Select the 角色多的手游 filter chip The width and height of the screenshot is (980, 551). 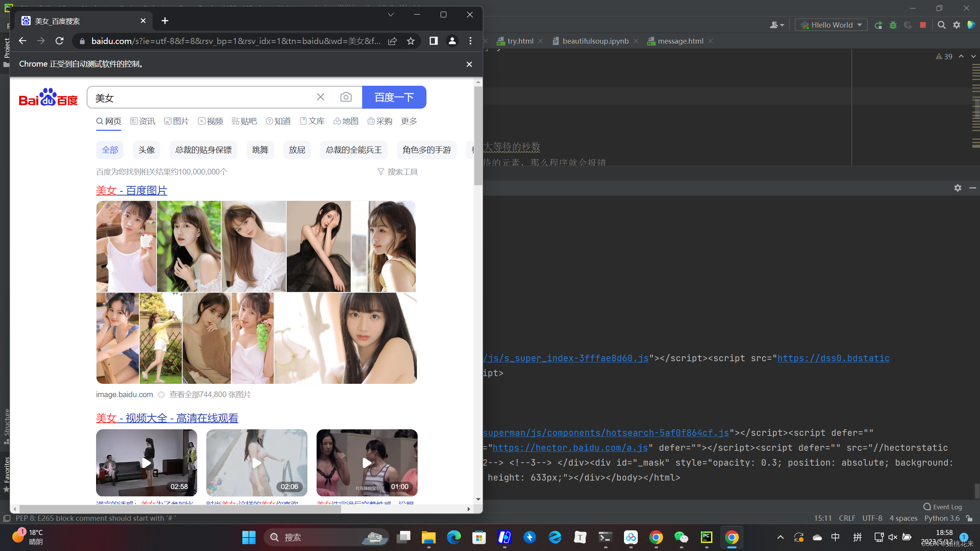pos(427,150)
